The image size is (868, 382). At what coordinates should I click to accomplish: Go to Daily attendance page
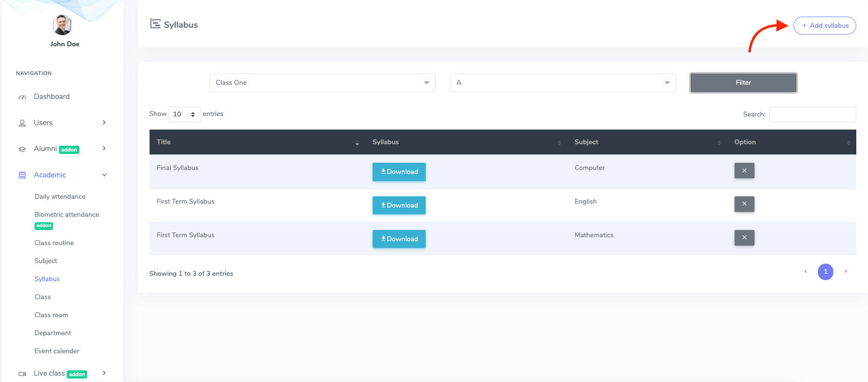60,196
